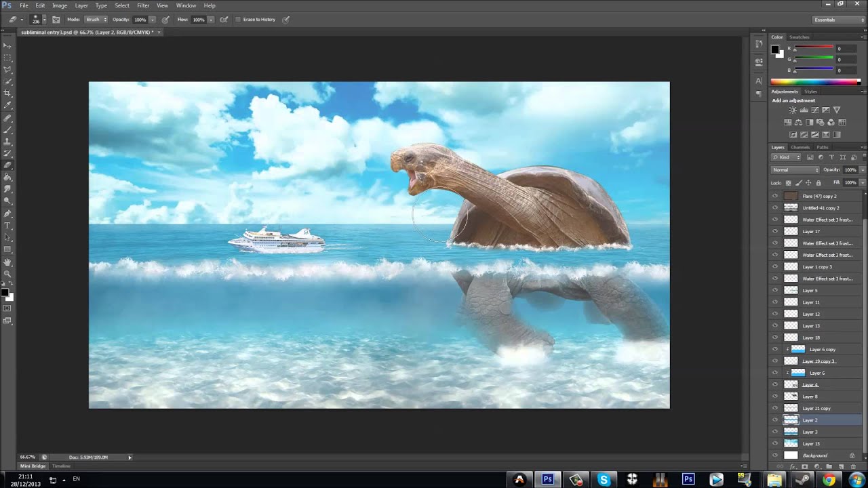Open the Mini Bridge panel tab
Viewport: 868px width, 488px height.
[33, 466]
